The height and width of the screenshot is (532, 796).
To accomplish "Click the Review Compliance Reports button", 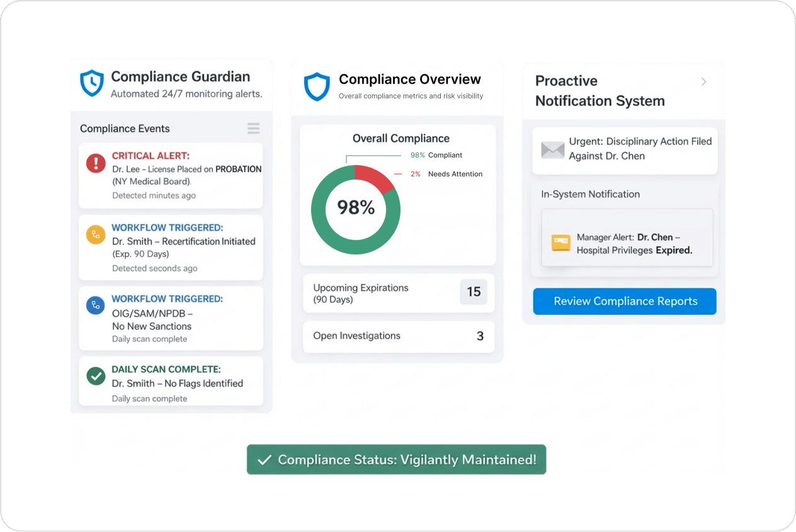I will (x=624, y=301).
